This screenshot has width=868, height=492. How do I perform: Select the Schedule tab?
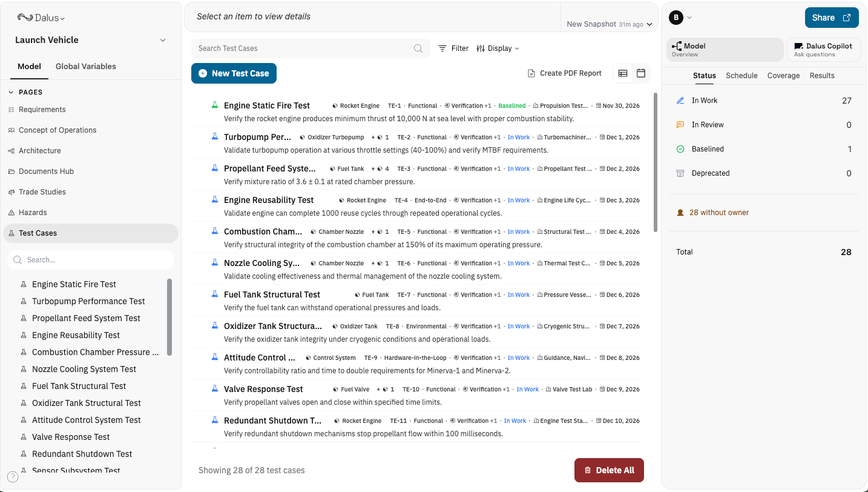point(741,76)
